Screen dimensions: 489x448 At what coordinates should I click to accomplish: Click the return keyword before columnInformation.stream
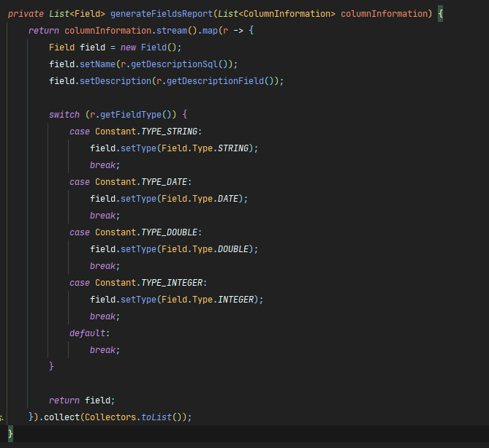click(44, 31)
